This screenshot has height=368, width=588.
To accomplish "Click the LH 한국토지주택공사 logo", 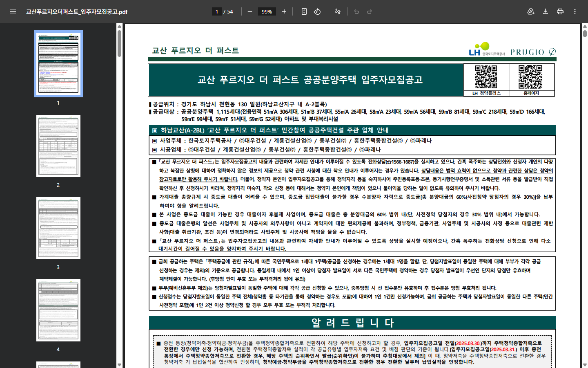I will tap(487, 49).
